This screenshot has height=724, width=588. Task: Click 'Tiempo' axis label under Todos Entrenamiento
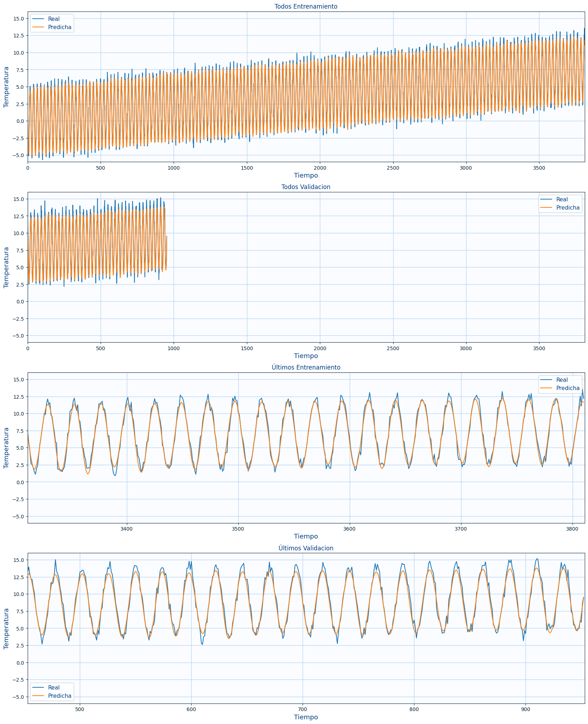[306, 175]
